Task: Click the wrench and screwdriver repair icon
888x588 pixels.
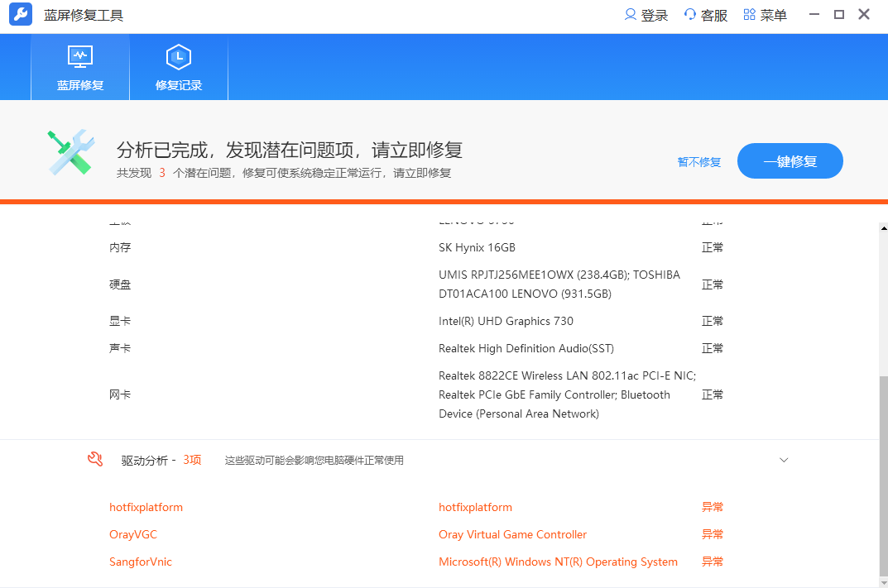Action: tap(70, 152)
